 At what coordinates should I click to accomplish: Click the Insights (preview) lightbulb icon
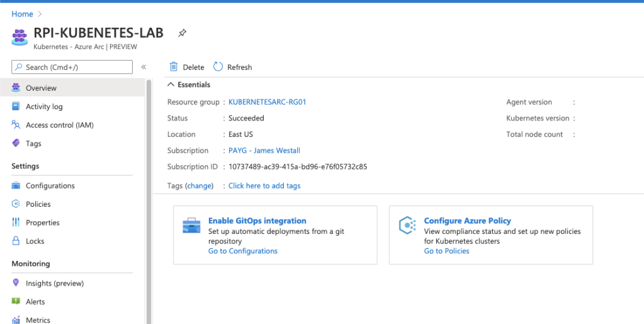[16, 283]
